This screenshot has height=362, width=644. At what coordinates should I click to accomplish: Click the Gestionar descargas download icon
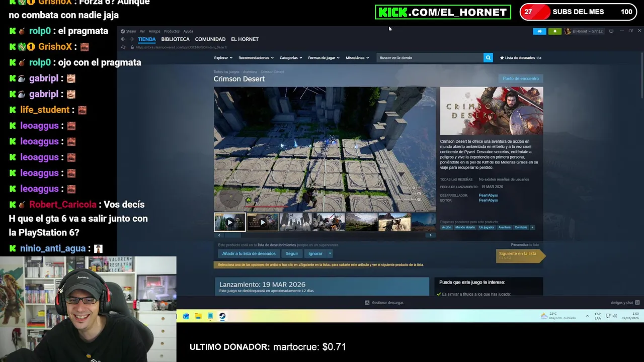coord(367,303)
